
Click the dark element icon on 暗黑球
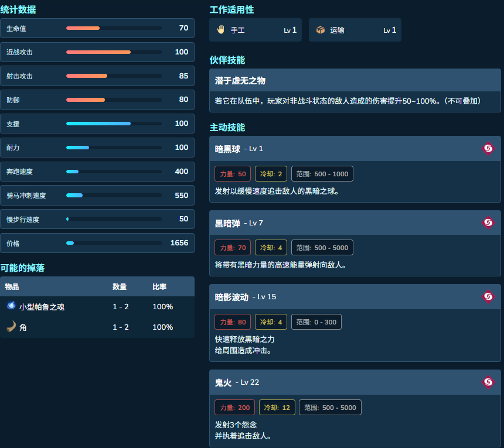488,148
